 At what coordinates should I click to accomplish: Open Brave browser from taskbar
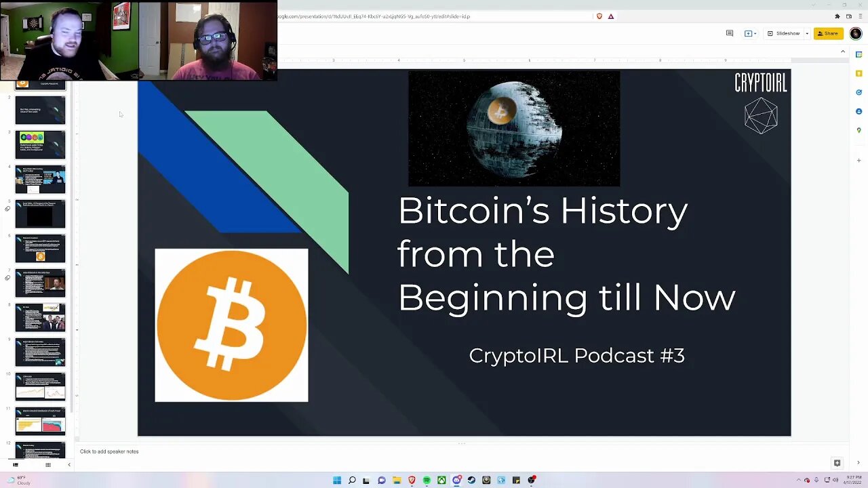pos(412,480)
